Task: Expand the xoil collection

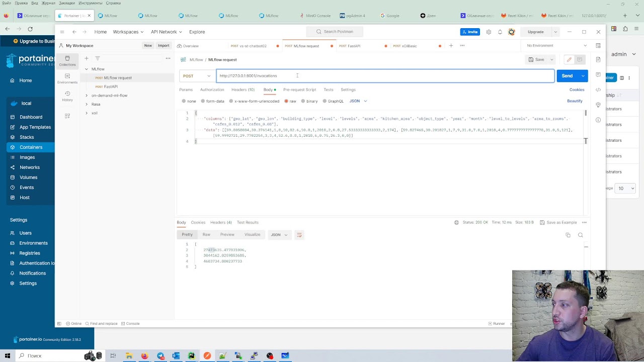Action: (87, 113)
